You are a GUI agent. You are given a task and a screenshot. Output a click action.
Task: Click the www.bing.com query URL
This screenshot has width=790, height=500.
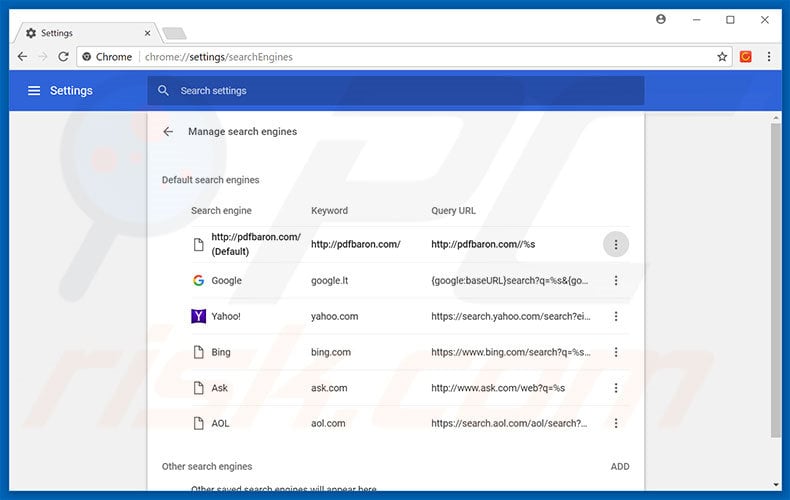click(x=511, y=352)
